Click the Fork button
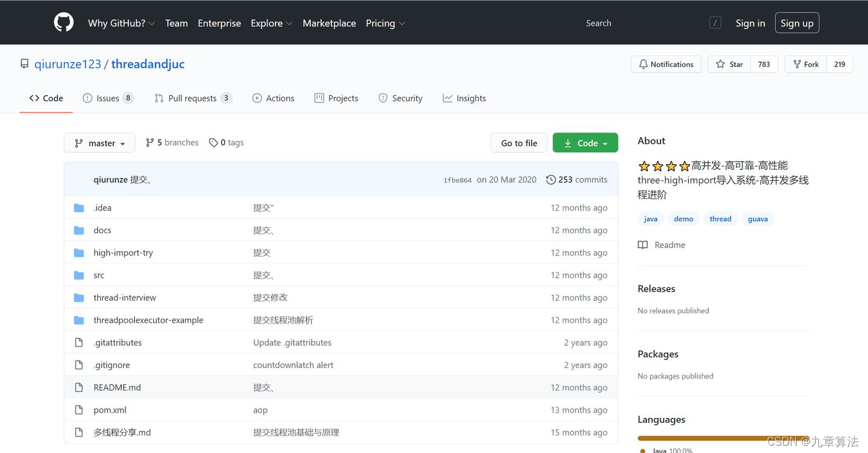 click(805, 64)
